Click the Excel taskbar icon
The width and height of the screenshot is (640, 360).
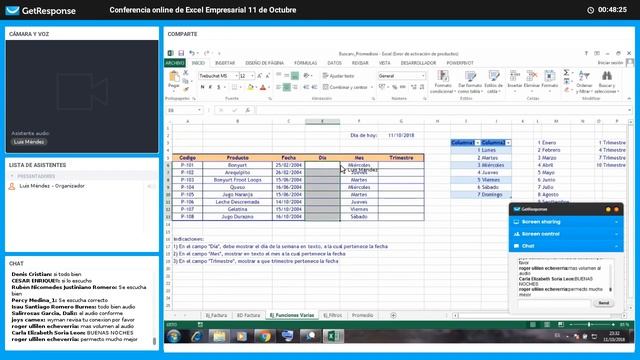pyautogui.click(x=333, y=336)
